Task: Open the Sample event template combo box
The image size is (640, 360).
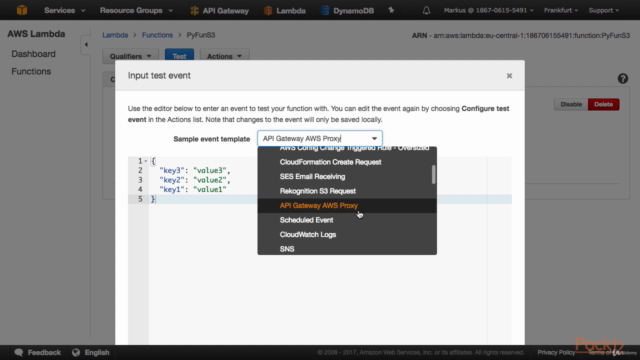Action: tap(320, 138)
